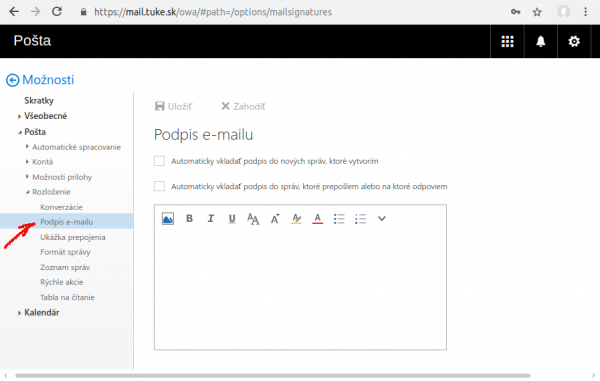Choose text highlight color
The height and width of the screenshot is (381, 600).
296,219
